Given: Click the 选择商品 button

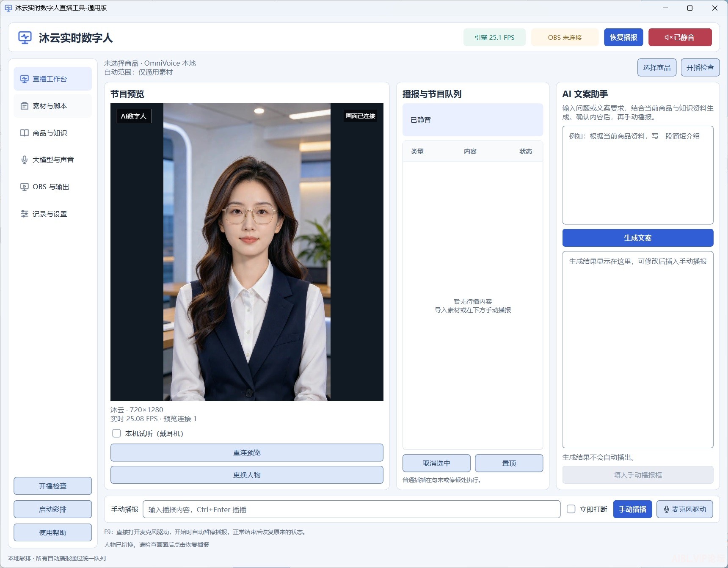Looking at the screenshot, I should (x=657, y=67).
